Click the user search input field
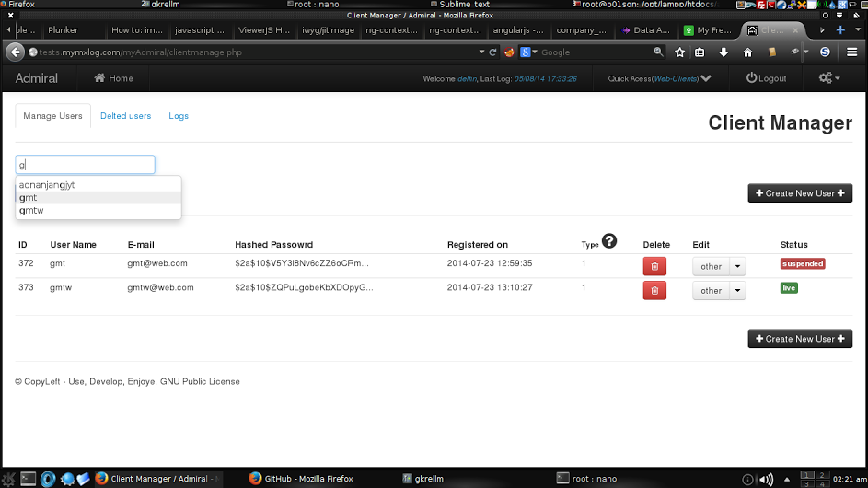Screen dimensions: 868x488 86,165
